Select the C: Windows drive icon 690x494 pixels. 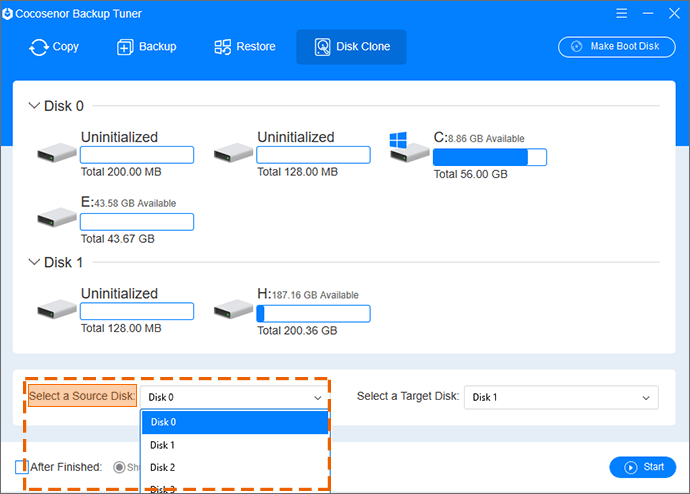point(409,147)
